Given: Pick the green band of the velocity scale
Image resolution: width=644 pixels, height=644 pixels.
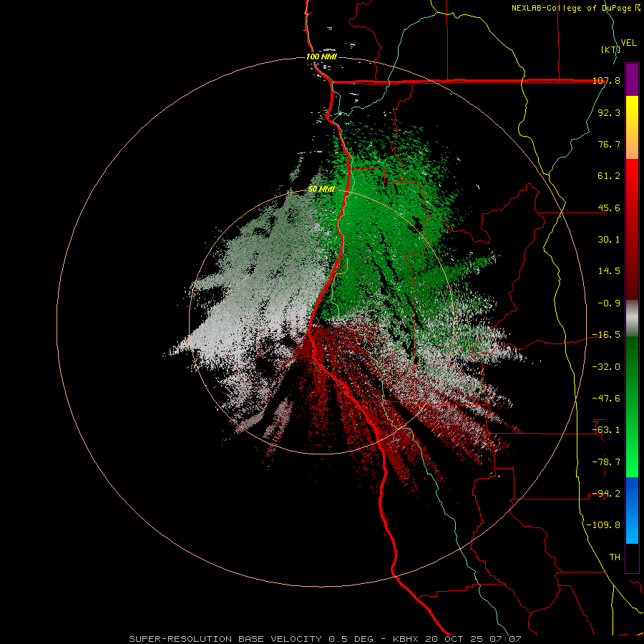Looking at the screenshot, I should (x=632, y=406).
